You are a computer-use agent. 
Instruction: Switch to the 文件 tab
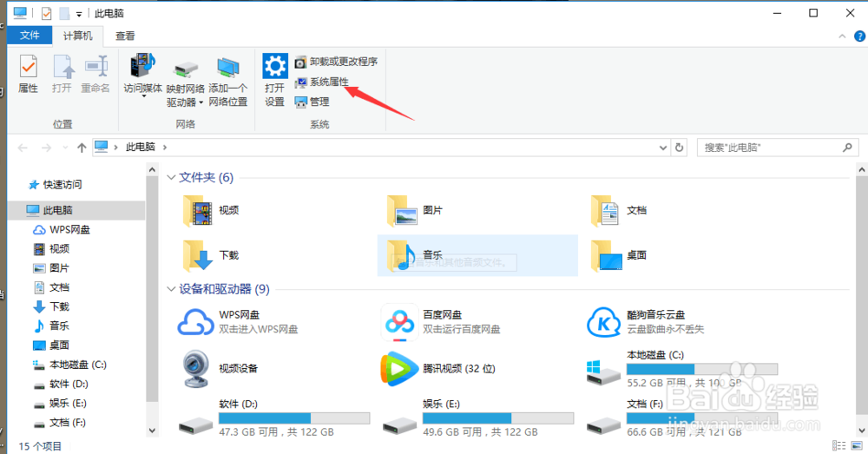30,36
